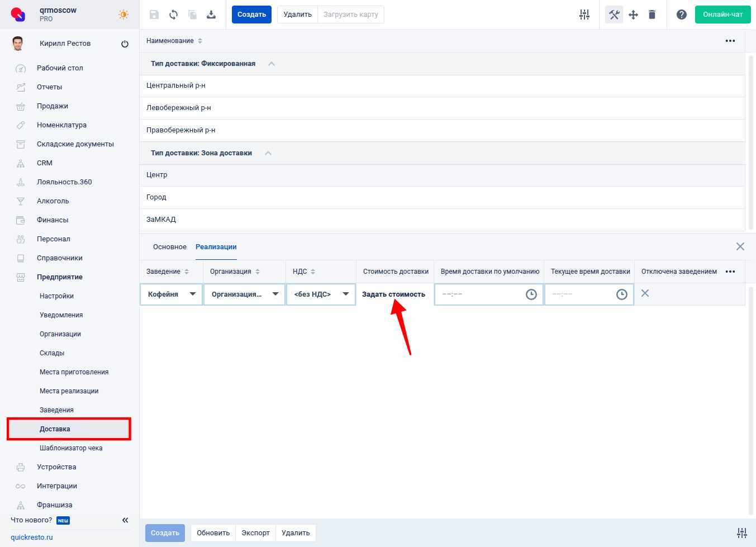Open the Кофейня establishment dropdown
The width and height of the screenshot is (756, 547).
pos(172,294)
